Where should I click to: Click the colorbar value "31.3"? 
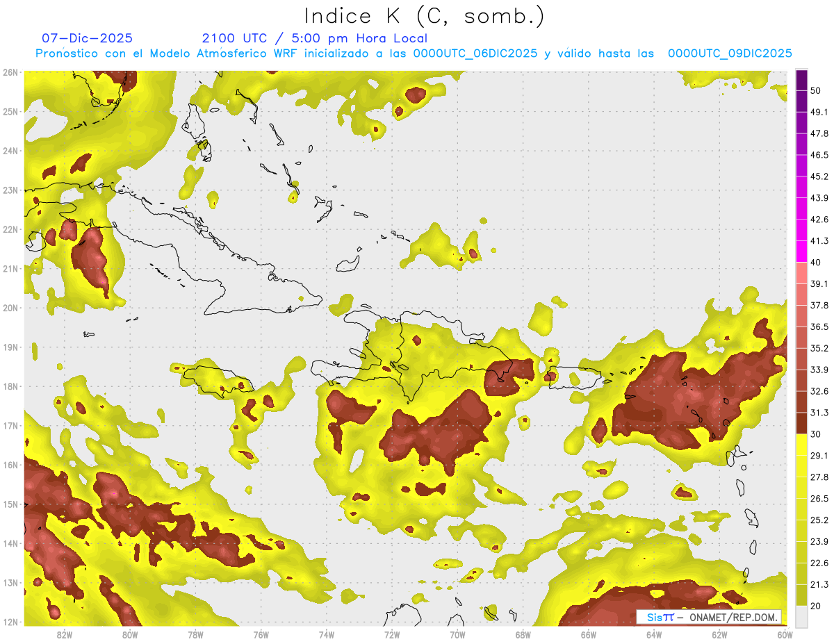click(819, 413)
